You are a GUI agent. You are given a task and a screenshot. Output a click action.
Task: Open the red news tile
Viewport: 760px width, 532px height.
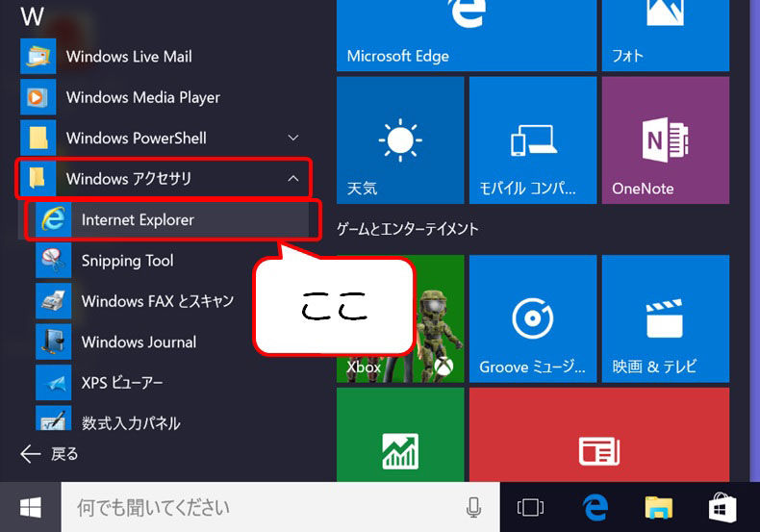point(599,435)
